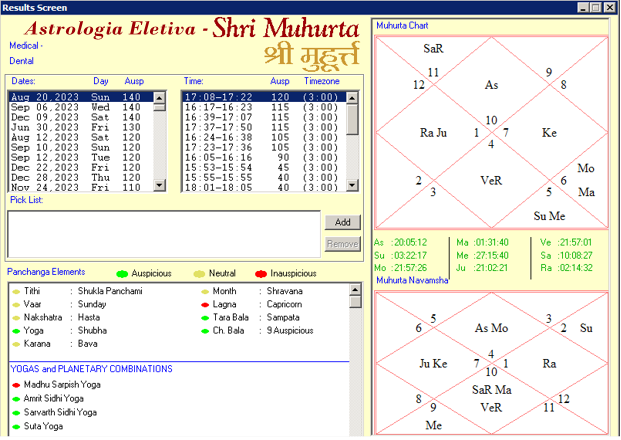Click inside the Pick List box
Viewport: 621px width, 440px height.
pyautogui.click(x=164, y=234)
